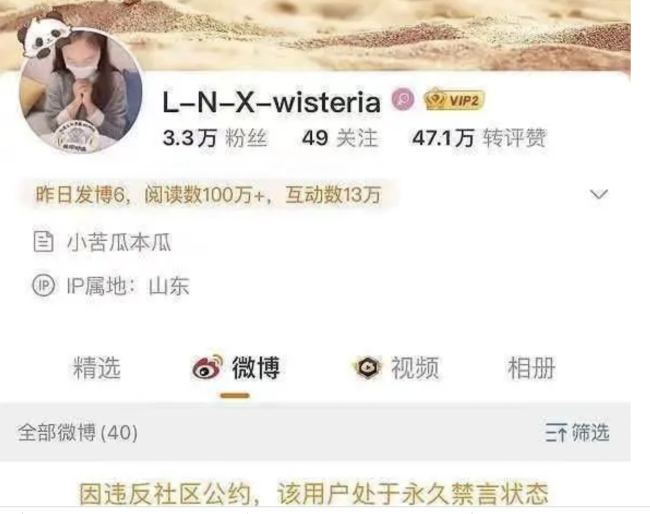The height and width of the screenshot is (514, 650).
Task: Tap the panda avatar decoration
Action: click(42, 36)
